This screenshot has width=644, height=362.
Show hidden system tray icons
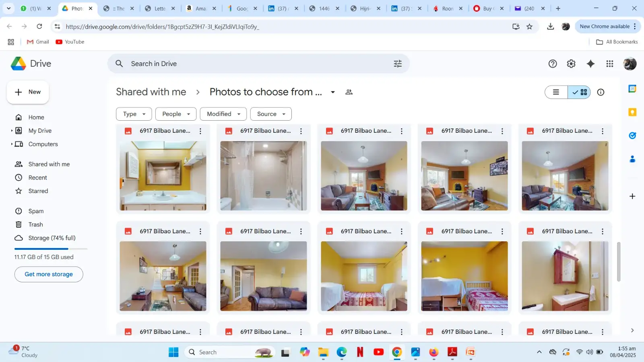coord(539,352)
